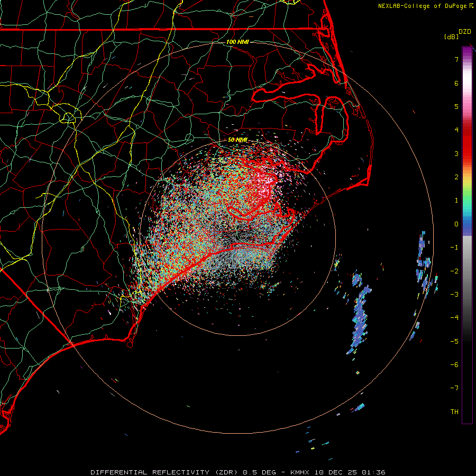Click the 100 NMI range ring label
The width and height of the screenshot is (476, 476).
tap(237, 42)
